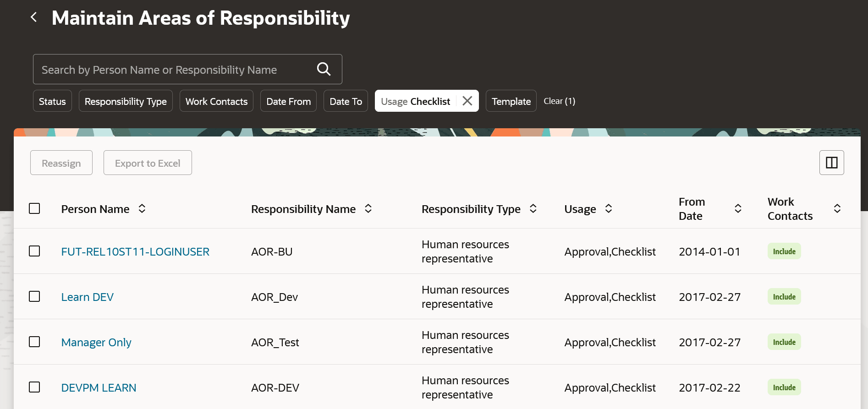Check the select-all rows checkbox
Image resolution: width=868 pixels, height=409 pixels.
(34, 209)
